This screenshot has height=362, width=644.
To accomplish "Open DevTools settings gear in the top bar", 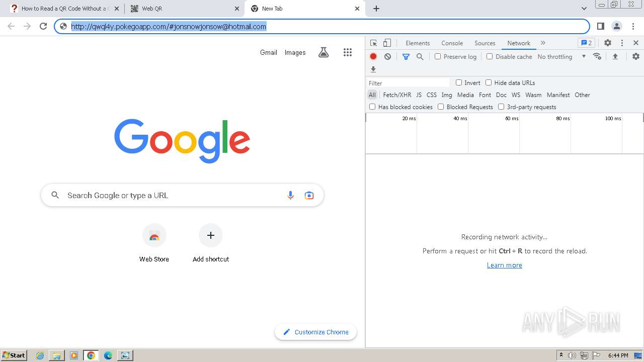I will coord(608,43).
